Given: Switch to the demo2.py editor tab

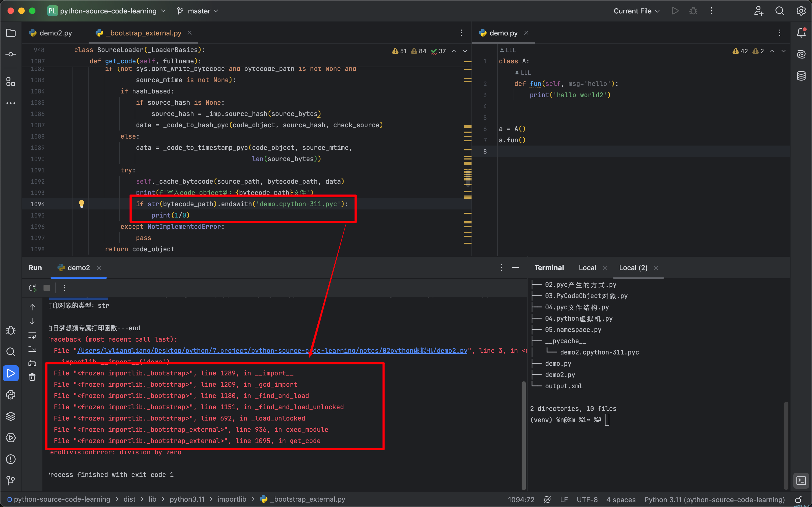Looking at the screenshot, I should (51, 33).
